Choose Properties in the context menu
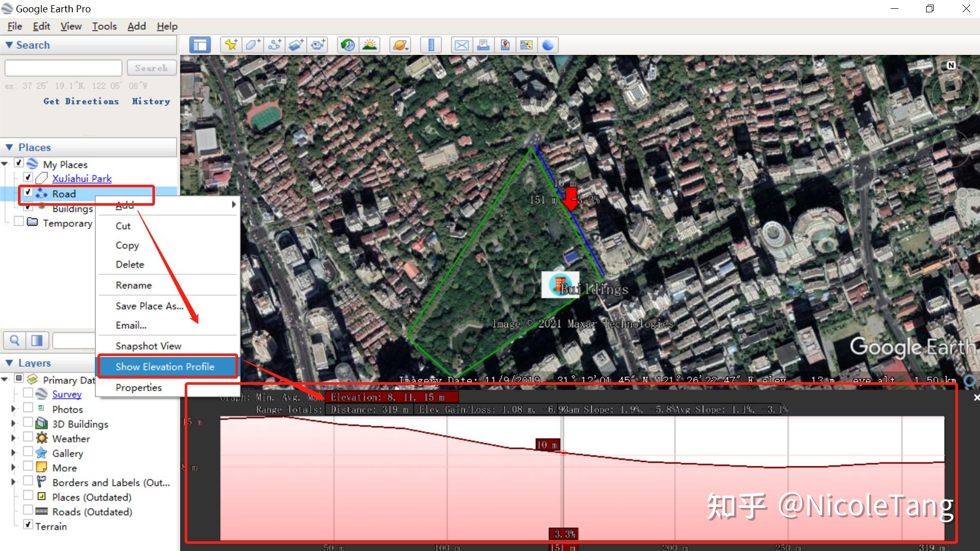 pyautogui.click(x=168, y=387)
